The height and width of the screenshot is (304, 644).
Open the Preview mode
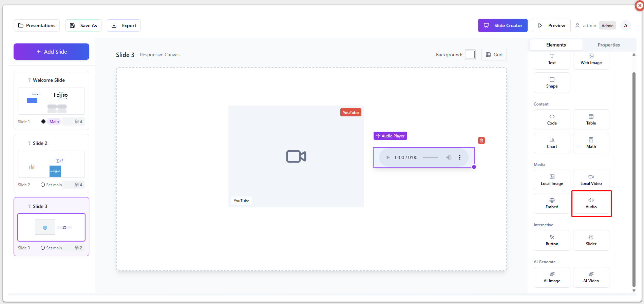551,25
